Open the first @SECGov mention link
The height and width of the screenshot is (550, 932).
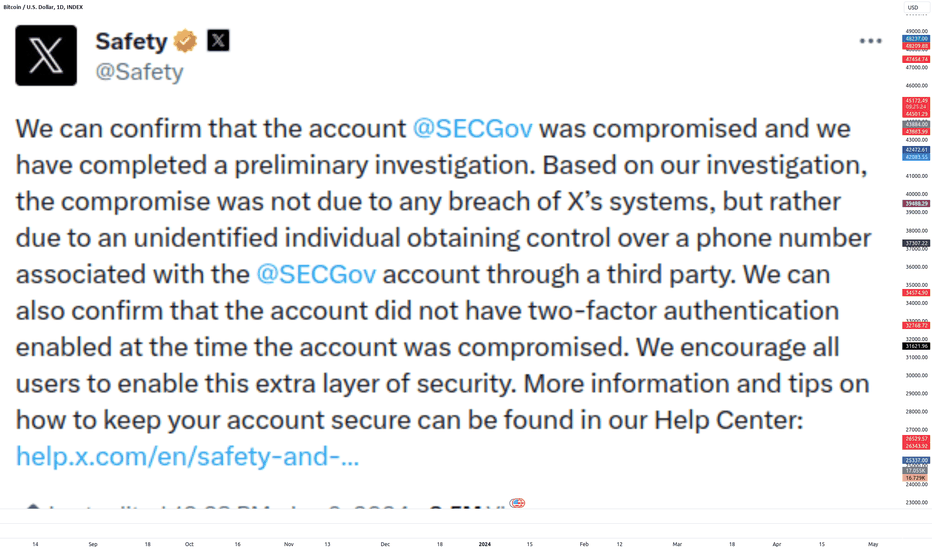point(473,129)
